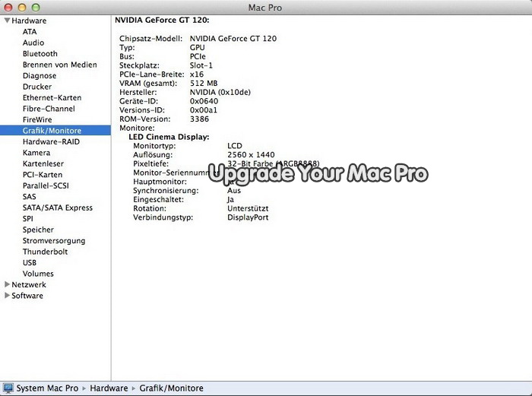Choose Brennen von Medien in sidebar
Image resolution: width=532 pixels, height=396 pixels.
pos(59,65)
